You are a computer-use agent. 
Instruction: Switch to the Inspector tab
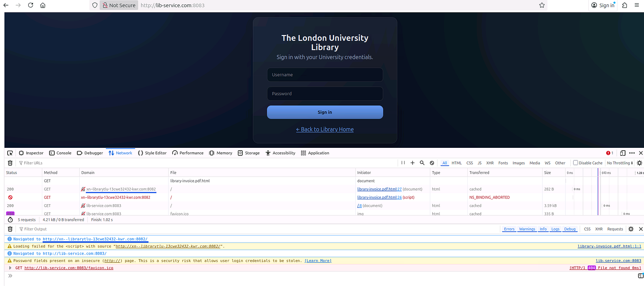(x=31, y=153)
